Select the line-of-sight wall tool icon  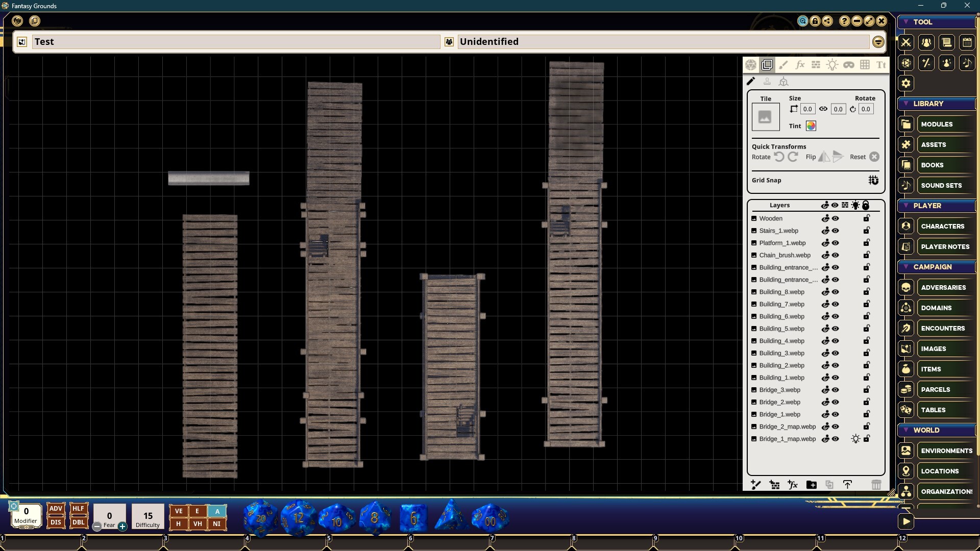click(816, 65)
